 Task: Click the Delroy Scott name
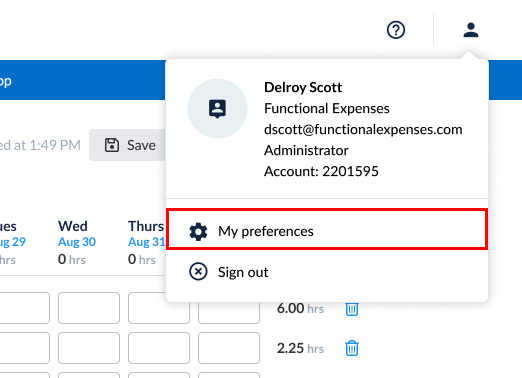[303, 87]
